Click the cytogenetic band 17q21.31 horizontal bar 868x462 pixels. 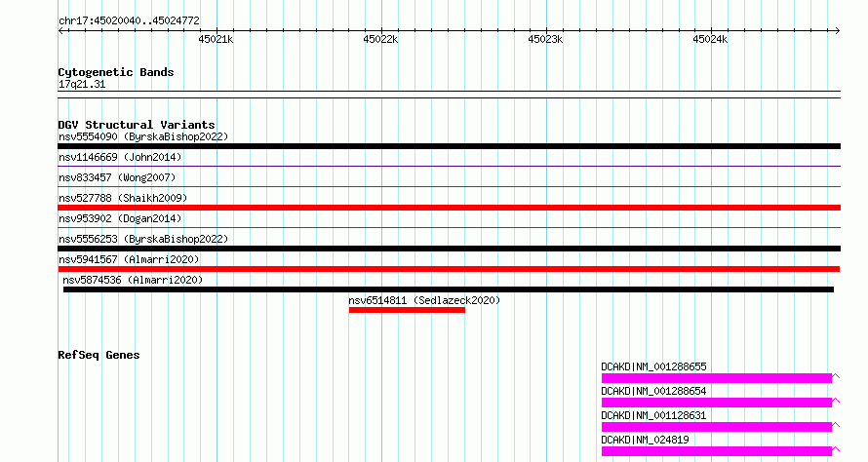tap(449, 95)
